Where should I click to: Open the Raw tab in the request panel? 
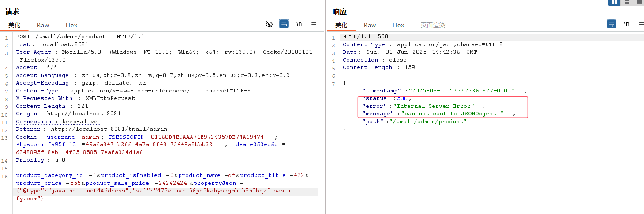coord(43,25)
